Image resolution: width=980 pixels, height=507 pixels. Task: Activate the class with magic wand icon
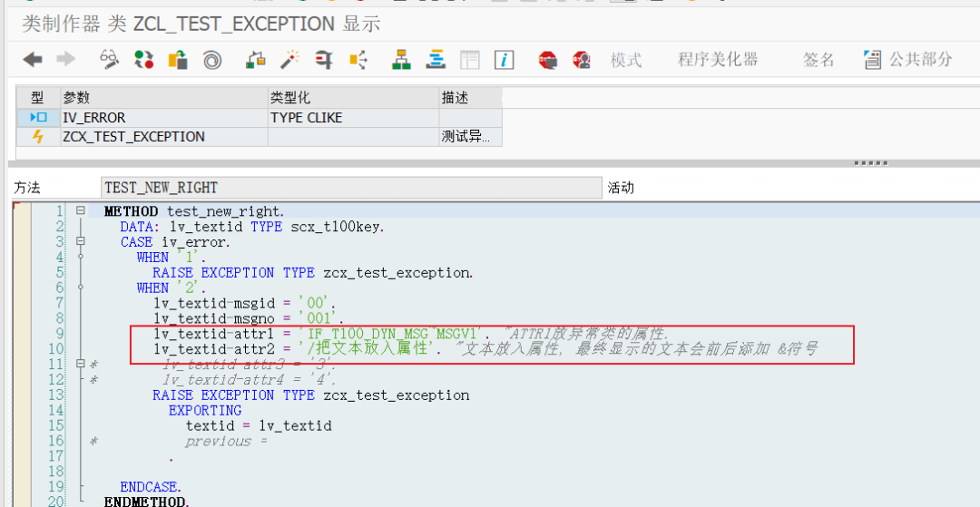coord(289,60)
